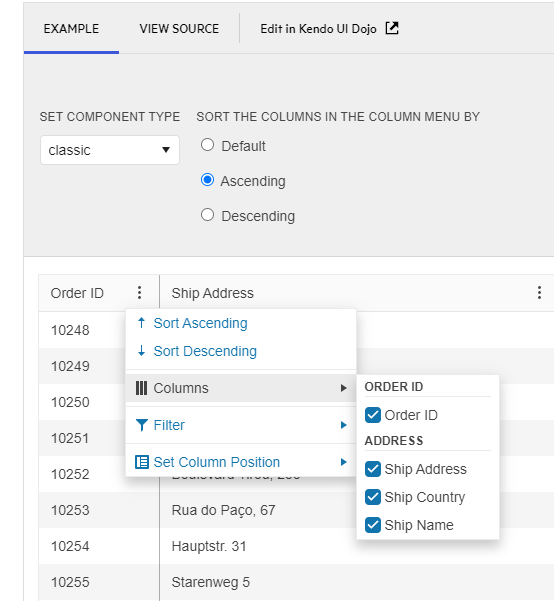Click the Sort Descending arrow icon

pos(141,351)
